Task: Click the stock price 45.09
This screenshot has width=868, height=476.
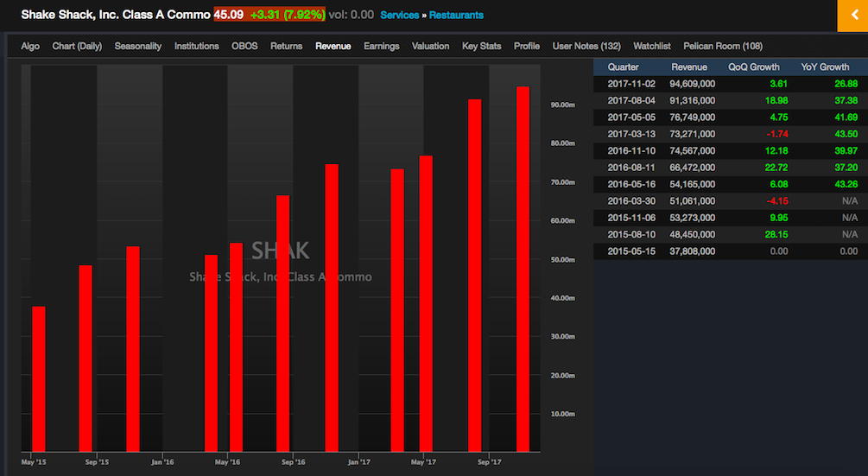Action: tap(229, 15)
